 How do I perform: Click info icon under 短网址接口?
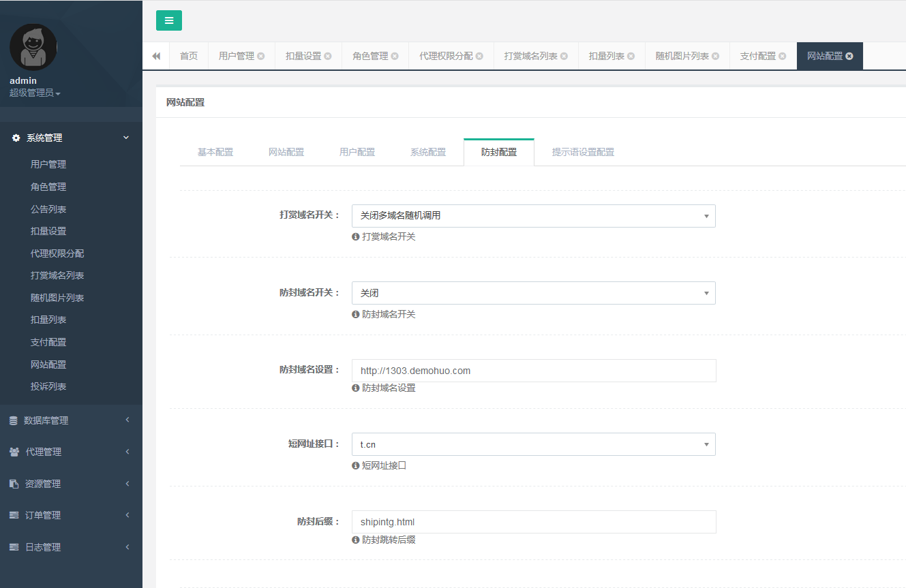[355, 466]
